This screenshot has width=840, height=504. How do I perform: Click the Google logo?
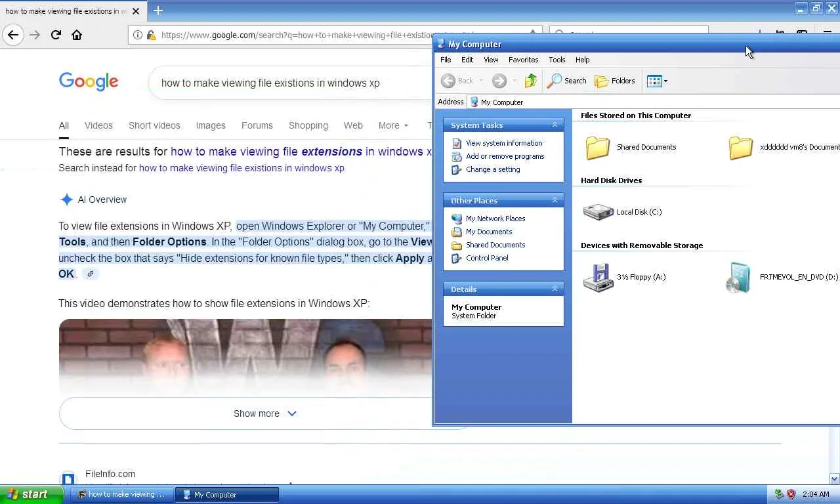89,82
